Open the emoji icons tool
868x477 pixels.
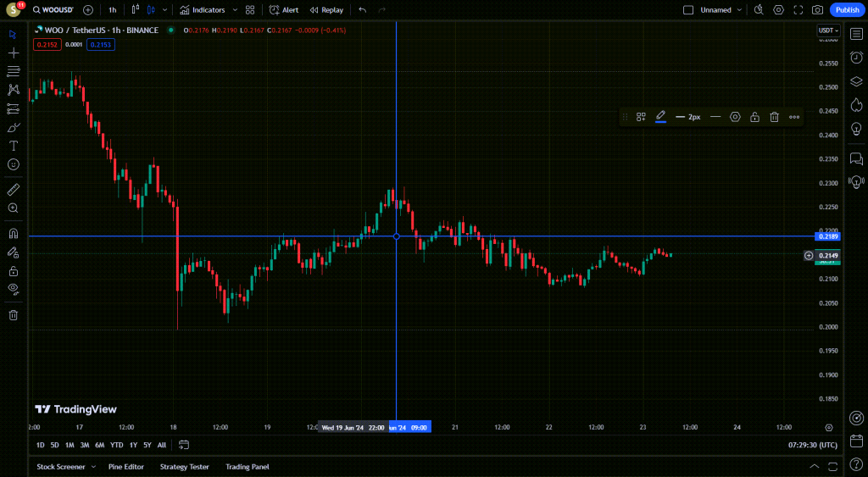coord(14,164)
